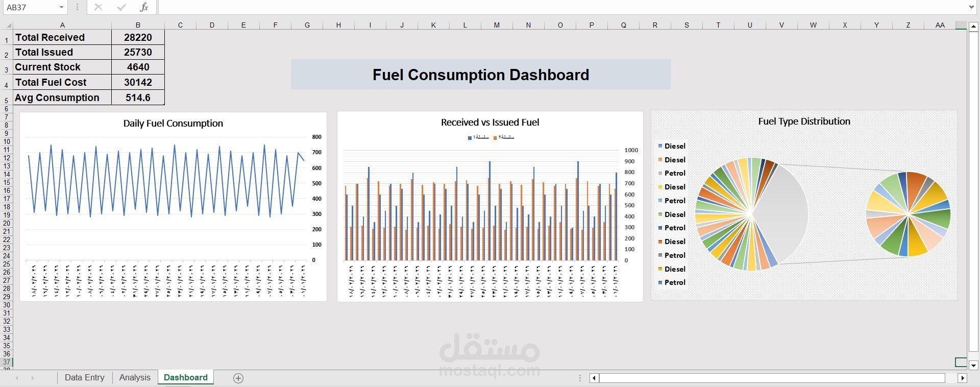980x387 pixels.
Task: Click the cell with value 514.6
Action: point(138,98)
